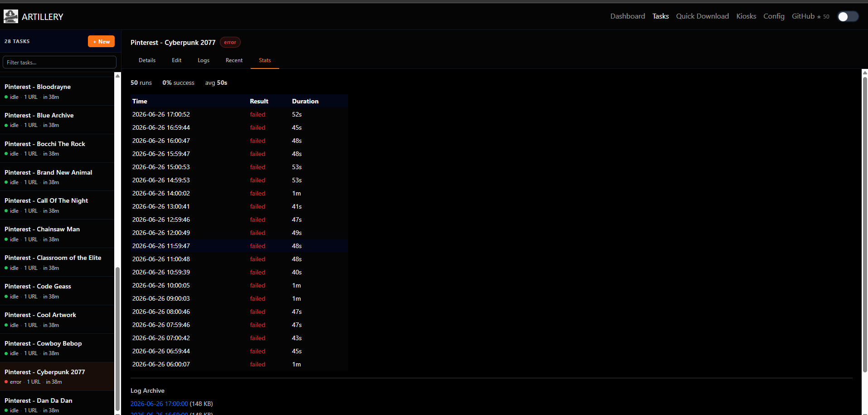The width and height of the screenshot is (868, 415).
Task: Click run row 2026-06-26 10:59:39
Action: tap(239, 272)
